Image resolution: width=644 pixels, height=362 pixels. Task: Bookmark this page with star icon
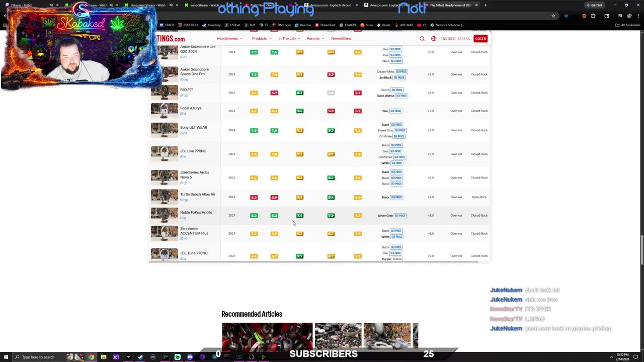(x=553, y=16)
